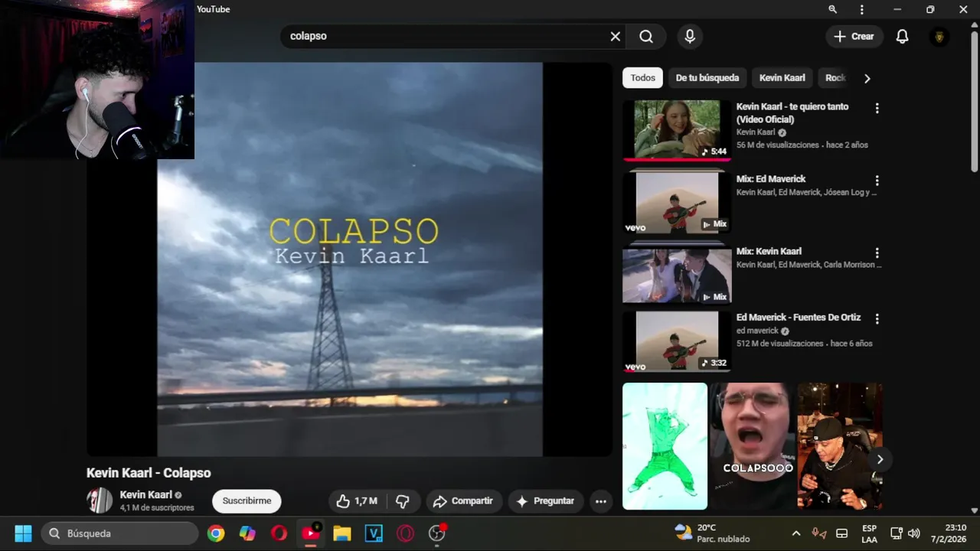Switch ESP LAA keyboard language
980x551 pixels.
coord(869,533)
